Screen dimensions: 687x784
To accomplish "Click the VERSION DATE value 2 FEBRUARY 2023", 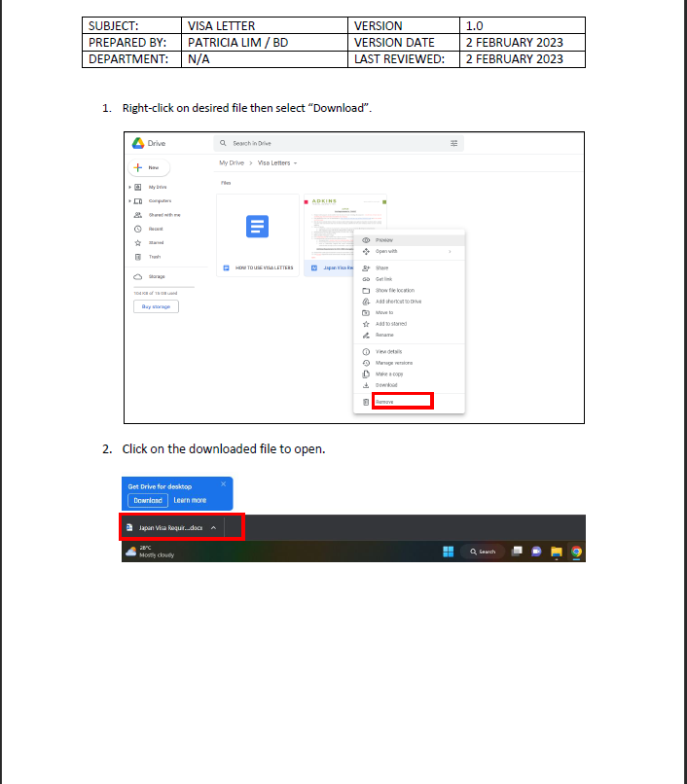I will pyautogui.click(x=523, y=43).
